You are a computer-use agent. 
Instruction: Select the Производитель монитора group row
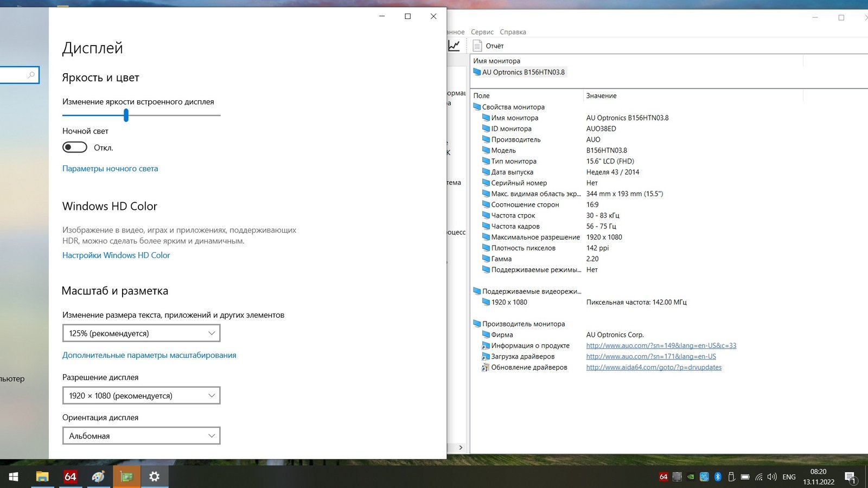519,324
